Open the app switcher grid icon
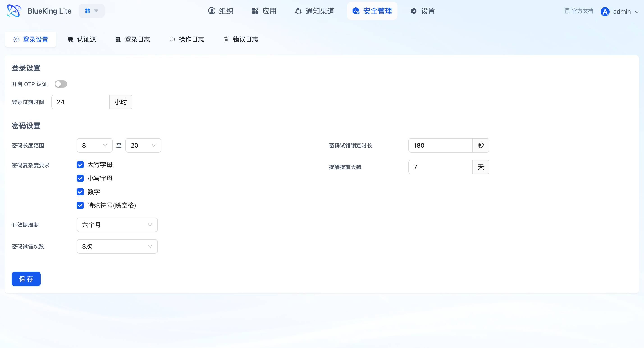 [87, 11]
